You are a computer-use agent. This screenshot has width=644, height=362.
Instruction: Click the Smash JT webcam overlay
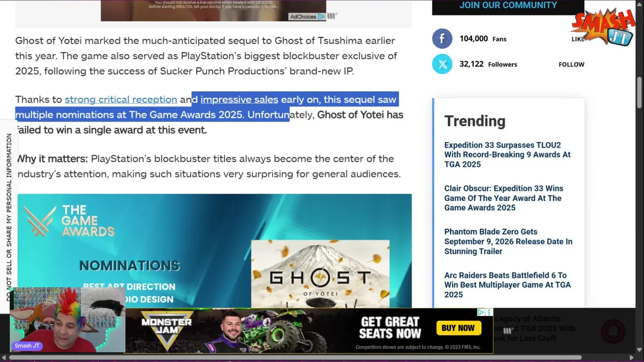(67, 320)
